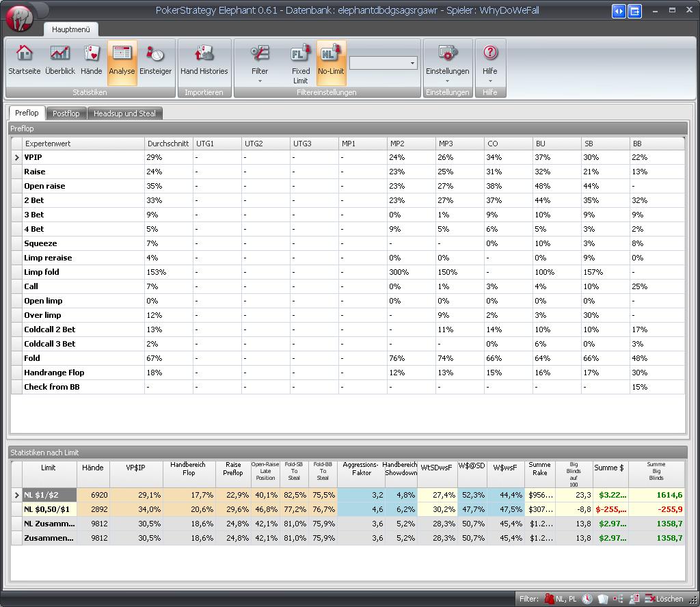The height and width of the screenshot is (607, 700).
Task: Import Hand Histories
Action: [x=204, y=61]
